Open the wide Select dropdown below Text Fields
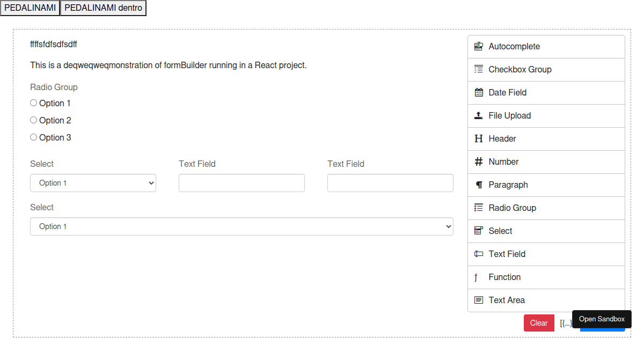The height and width of the screenshot is (338, 644). 241,226
